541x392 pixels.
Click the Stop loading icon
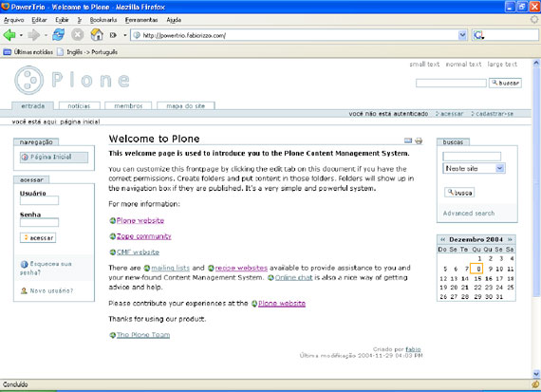[78, 35]
